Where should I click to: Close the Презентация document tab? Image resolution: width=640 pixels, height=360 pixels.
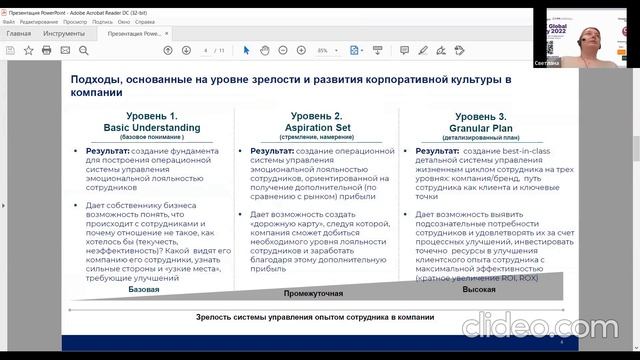coord(167,33)
